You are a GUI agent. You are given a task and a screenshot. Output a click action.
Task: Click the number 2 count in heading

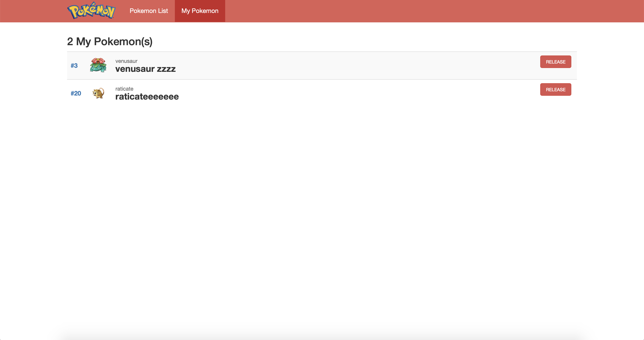tap(70, 42)
